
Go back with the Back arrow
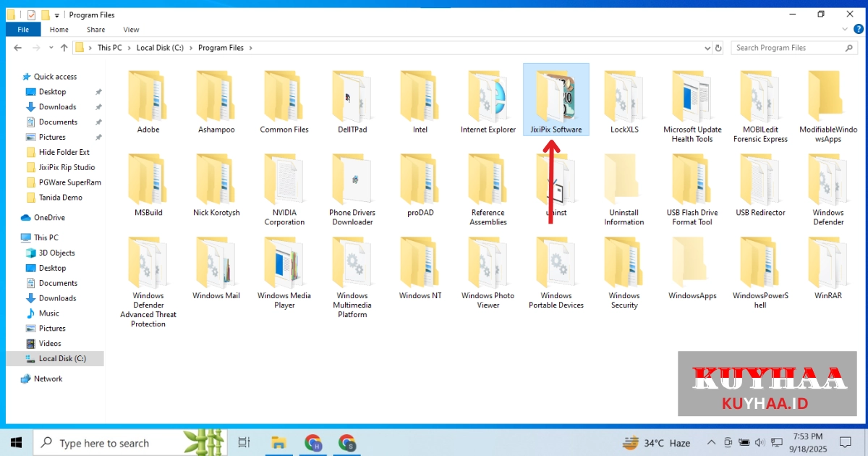point(18,48)
